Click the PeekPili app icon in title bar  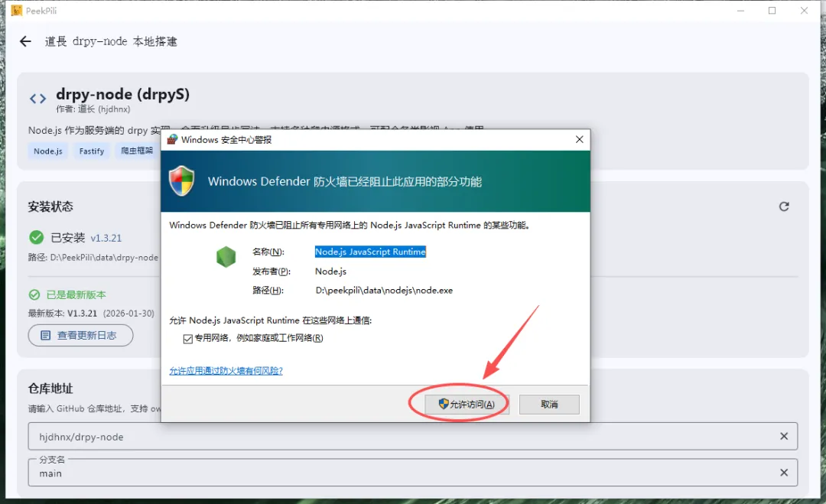click(x=17, y=11)
